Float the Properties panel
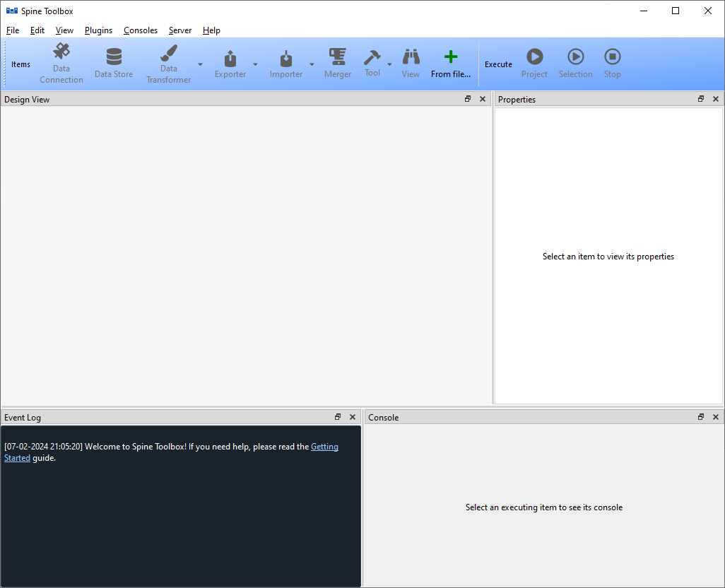 click(701, 99)
